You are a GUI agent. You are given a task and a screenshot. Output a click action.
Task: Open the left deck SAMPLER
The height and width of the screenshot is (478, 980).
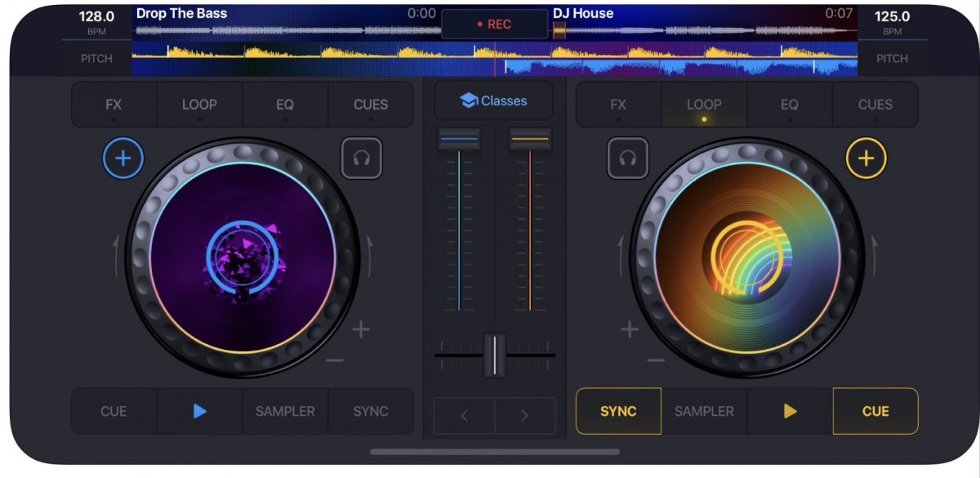(x=285, y=411)
